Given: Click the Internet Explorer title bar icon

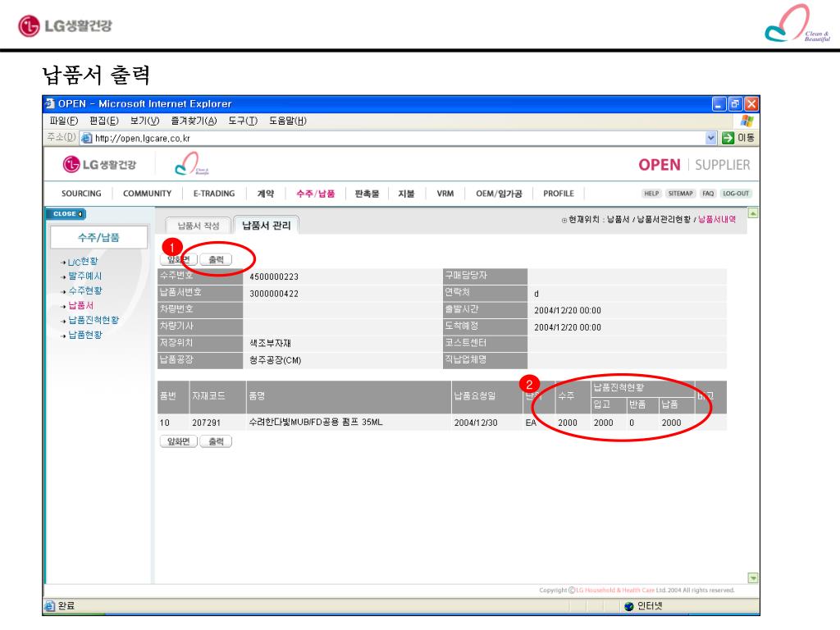Looking at the screenshot, I should [50, 103].
